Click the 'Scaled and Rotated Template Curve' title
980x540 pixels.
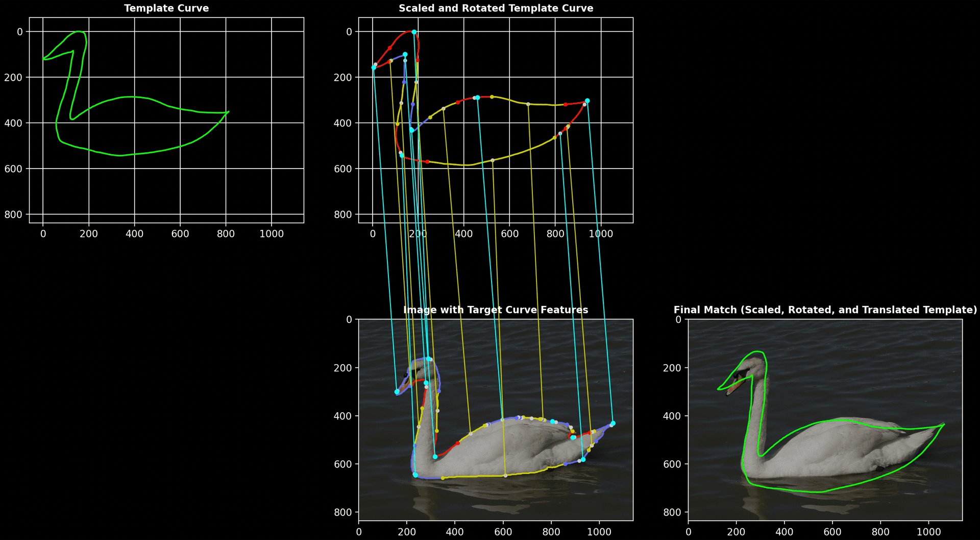tap(496, 8)
